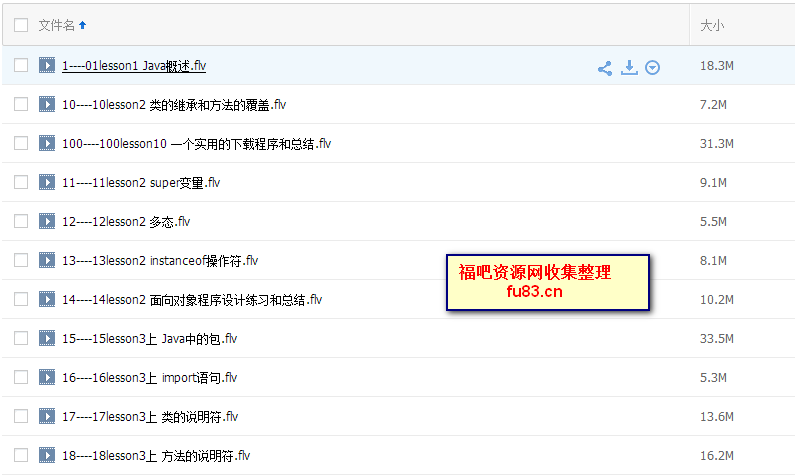Check the box for 100----100lesson10 file
Screen dimensions: 795x475
click(21, 143)
